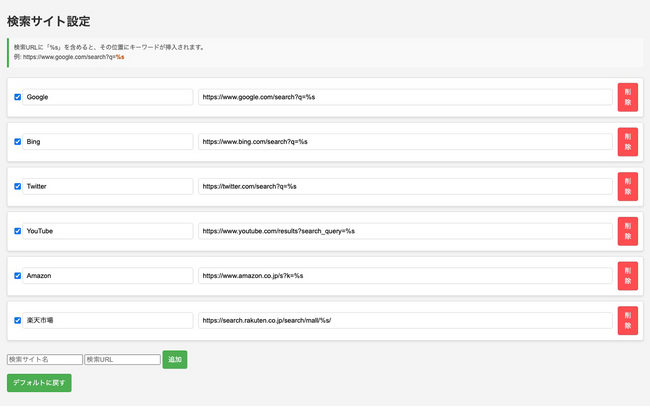Click the Amazon URL text box
Screen dimensions: 650x407
tap(405, 276)
